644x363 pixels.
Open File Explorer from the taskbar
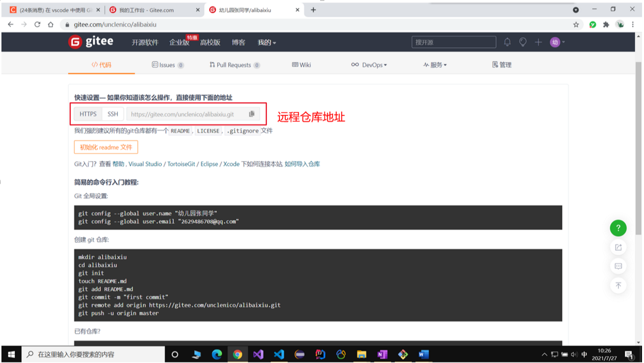(362, 354)
